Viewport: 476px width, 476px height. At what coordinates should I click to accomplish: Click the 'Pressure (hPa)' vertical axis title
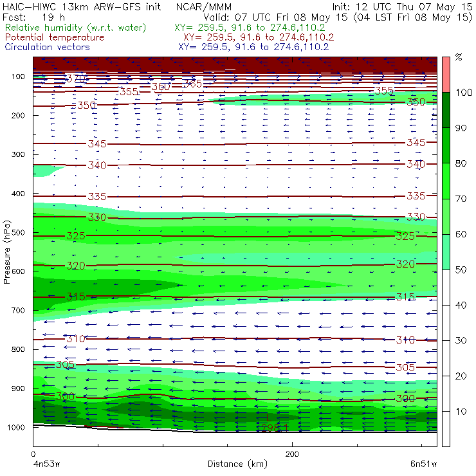pos(7,252)
